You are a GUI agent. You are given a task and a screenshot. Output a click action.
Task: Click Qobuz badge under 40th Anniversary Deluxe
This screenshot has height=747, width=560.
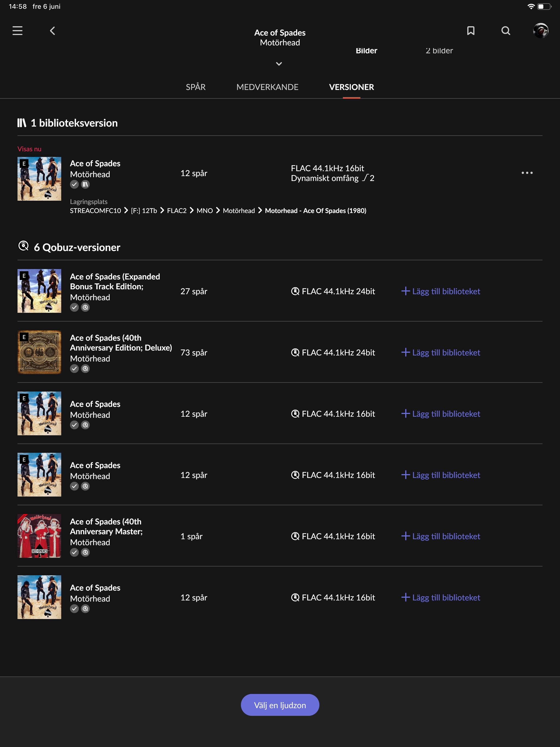click(86, 369)
